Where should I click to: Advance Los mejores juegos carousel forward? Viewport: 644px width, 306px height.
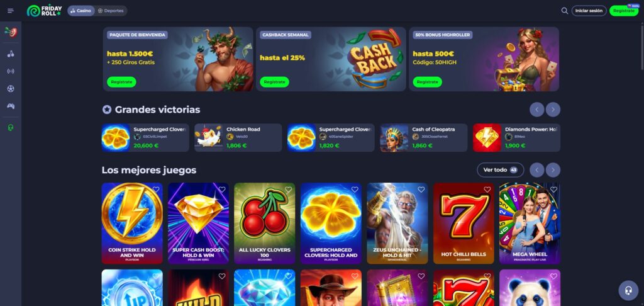(x=553, y=170)
